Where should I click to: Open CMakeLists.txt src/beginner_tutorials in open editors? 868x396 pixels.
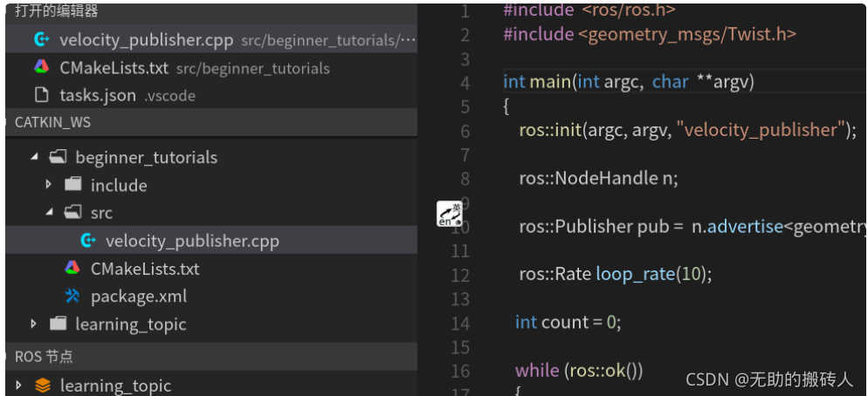(211, 67)
